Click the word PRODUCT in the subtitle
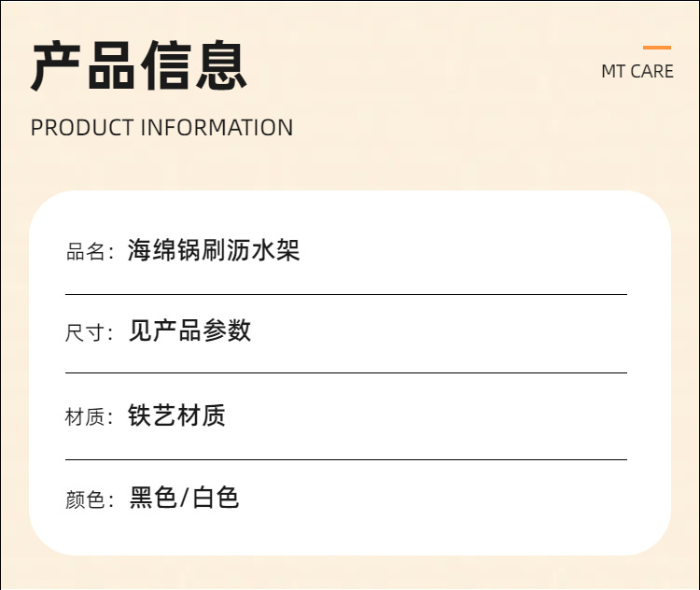Image resolution: width=700 pixels, height=590 pixels. click(x=82, y=128)
